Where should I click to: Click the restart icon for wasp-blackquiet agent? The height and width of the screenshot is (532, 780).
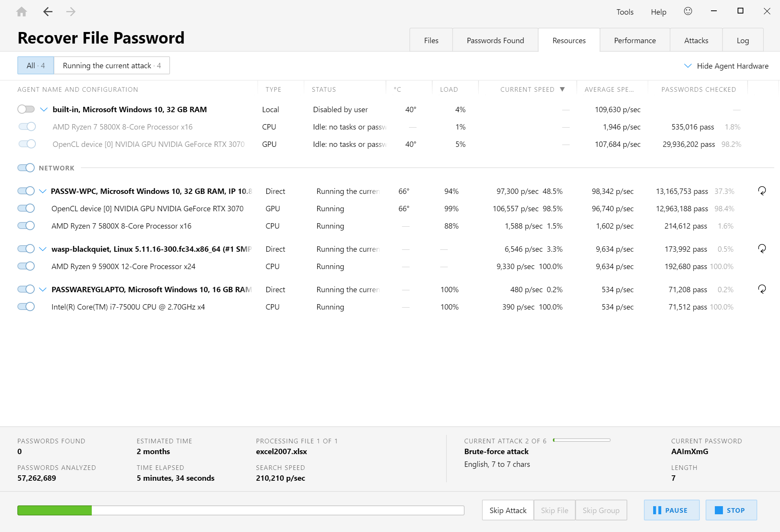pyautogui.click(x=761, y=249)
